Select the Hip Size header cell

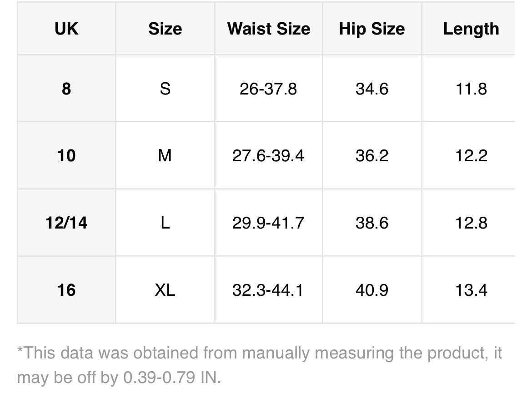[x=372, y=29]
